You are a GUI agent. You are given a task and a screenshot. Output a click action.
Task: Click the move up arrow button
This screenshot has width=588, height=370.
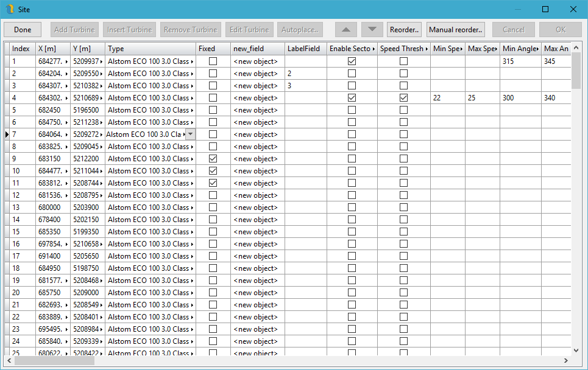(345, 29)
